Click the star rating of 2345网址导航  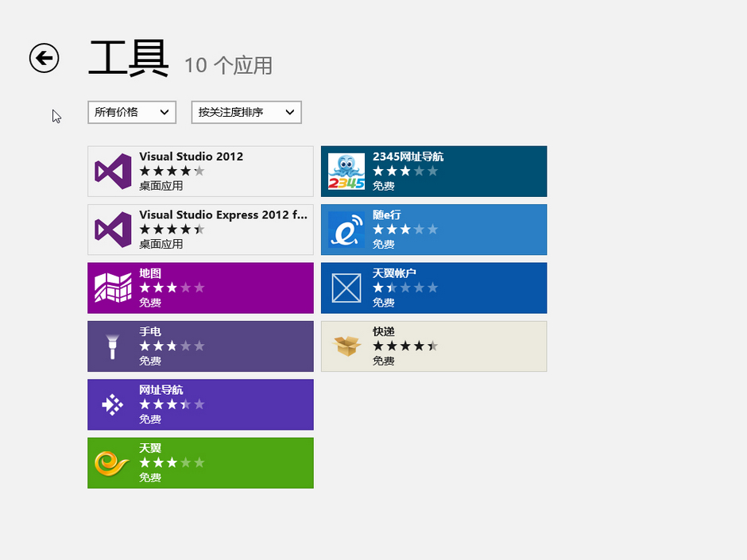coord(405,171)
